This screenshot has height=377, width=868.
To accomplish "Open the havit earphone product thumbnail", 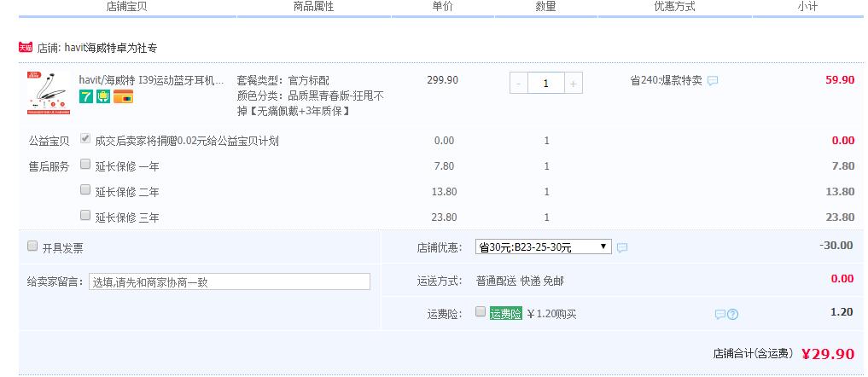I will pos(49,92).
